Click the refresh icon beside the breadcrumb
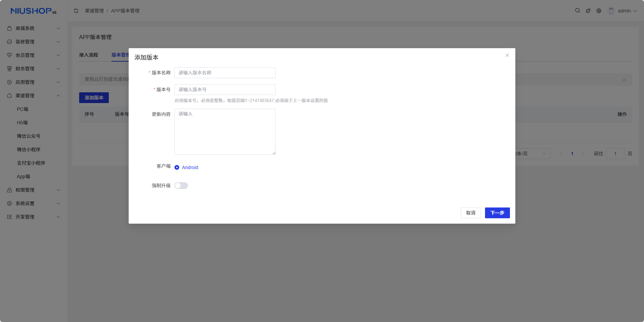 coord(76,11)
